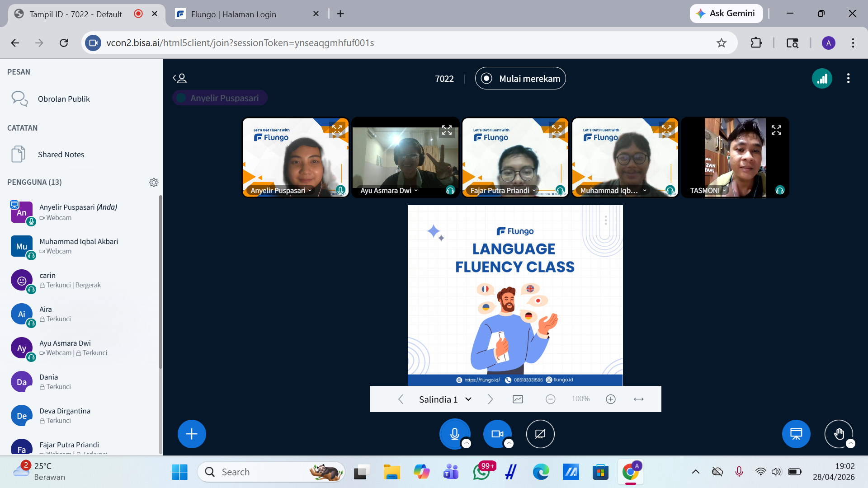
Task: Fullscreen TASMONI's webcam
Action: click(776, 130)
